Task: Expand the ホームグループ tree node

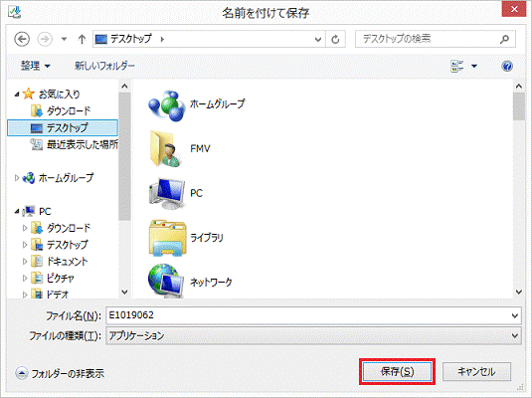Action: tap(17, 177)
